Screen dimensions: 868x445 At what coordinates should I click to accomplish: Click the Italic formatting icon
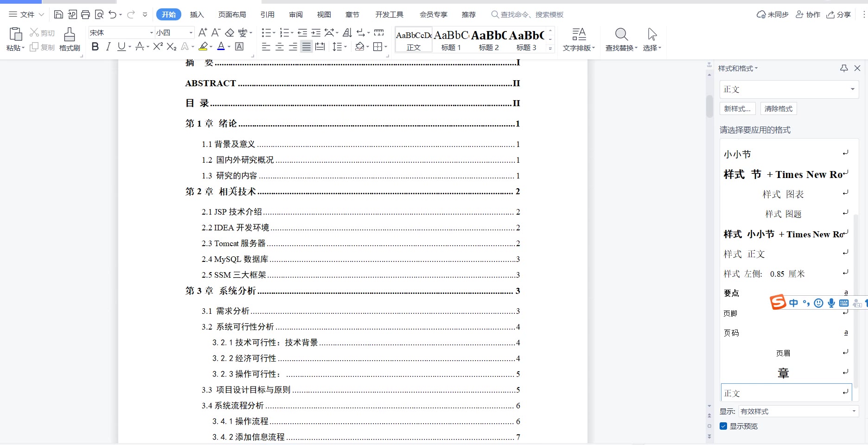[108, 46]
